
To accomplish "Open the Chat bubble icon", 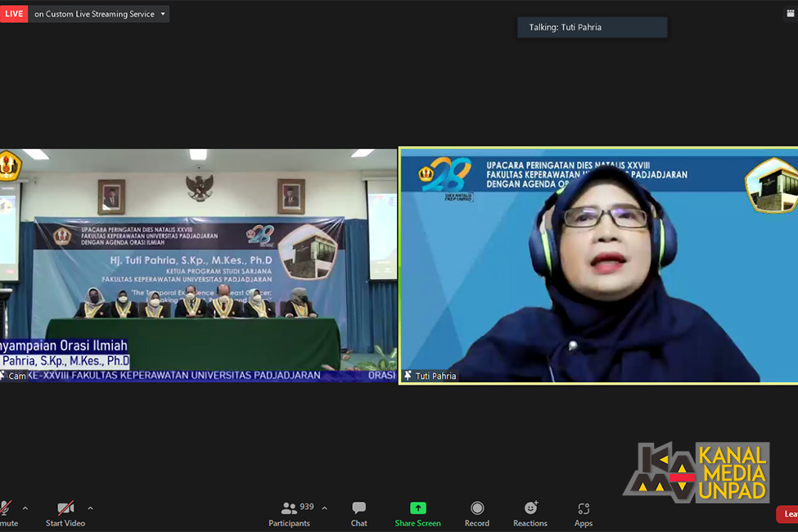I will coord(358,507).
